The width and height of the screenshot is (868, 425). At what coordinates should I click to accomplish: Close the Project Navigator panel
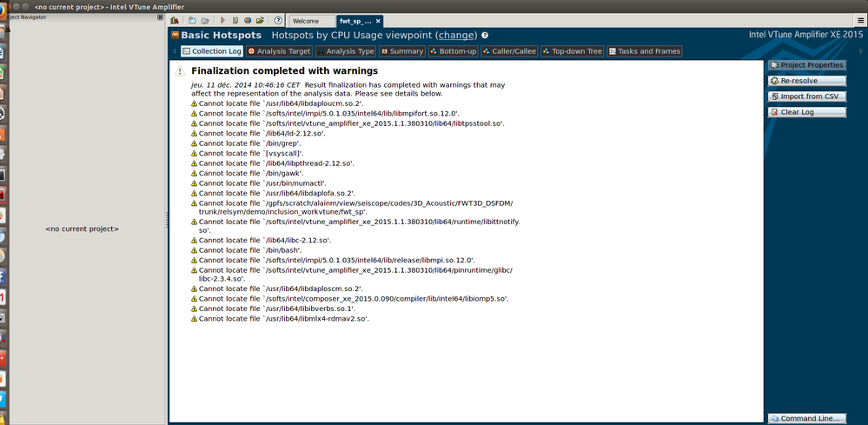[160, 17]
